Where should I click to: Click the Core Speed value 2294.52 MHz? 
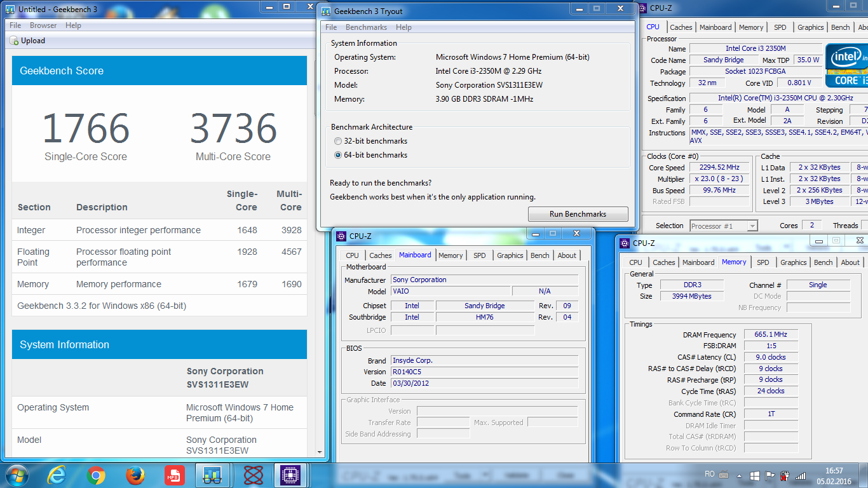[719, 168]
